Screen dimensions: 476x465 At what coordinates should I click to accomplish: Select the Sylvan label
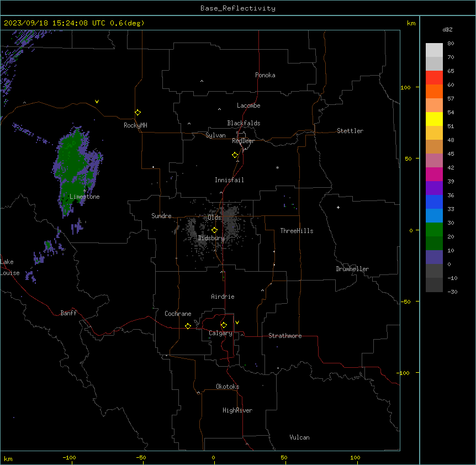215,135
